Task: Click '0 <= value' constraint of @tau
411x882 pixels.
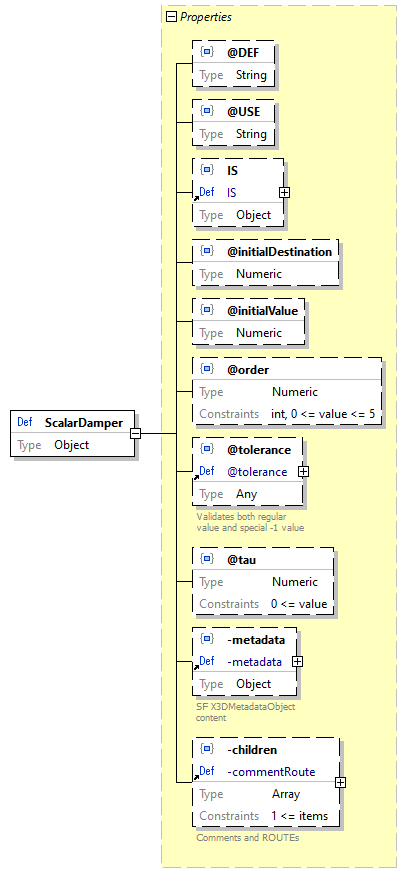Action: 299,604
